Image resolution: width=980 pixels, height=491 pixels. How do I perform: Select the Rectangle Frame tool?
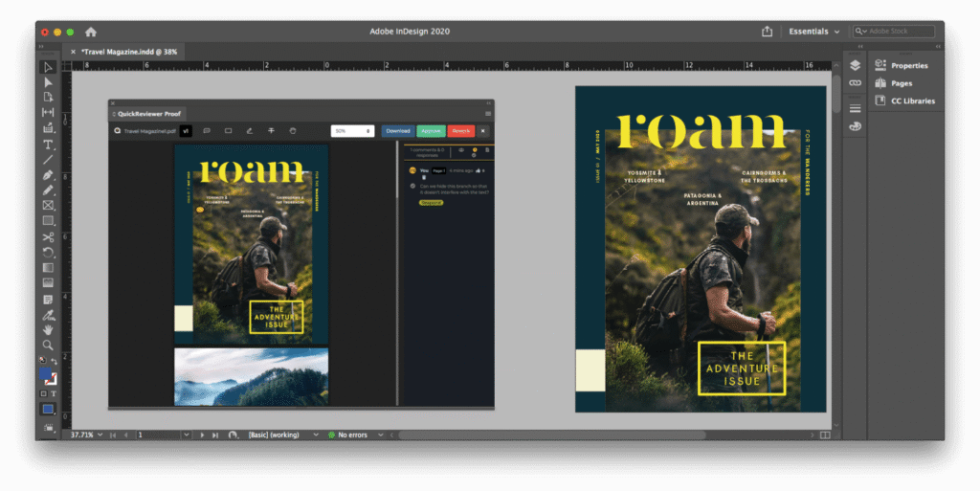48,206
